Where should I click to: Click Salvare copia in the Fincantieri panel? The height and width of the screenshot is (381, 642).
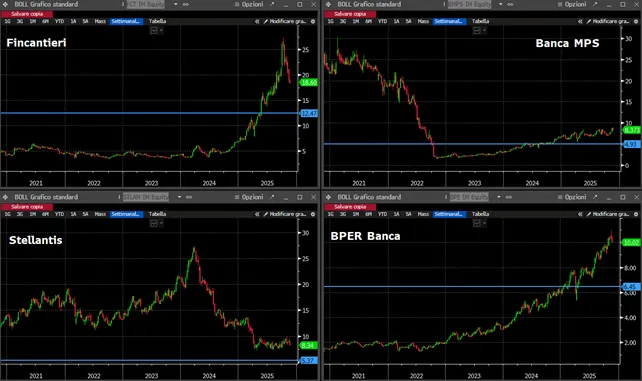pyautogui.click(x=27, y=14)
